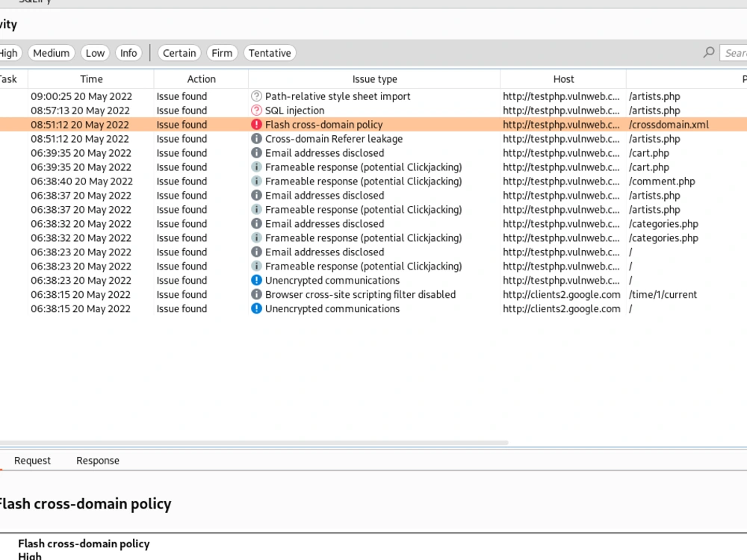
Task: Sort by the Time column header
Action: tap(91, 79)
